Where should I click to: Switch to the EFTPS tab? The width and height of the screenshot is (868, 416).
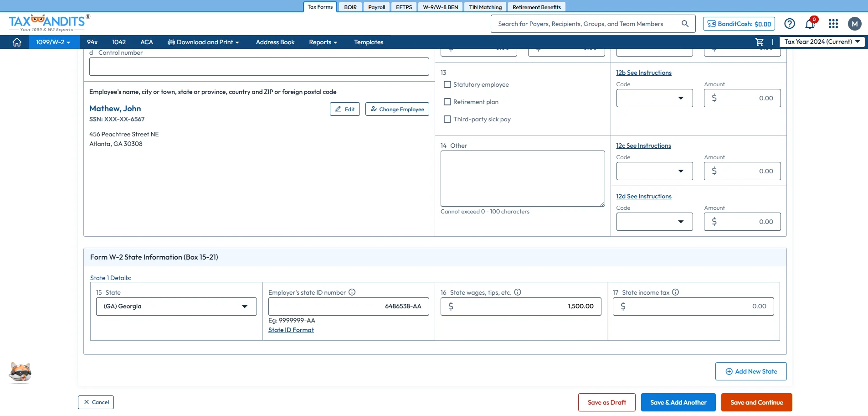[x=404, y=7]
